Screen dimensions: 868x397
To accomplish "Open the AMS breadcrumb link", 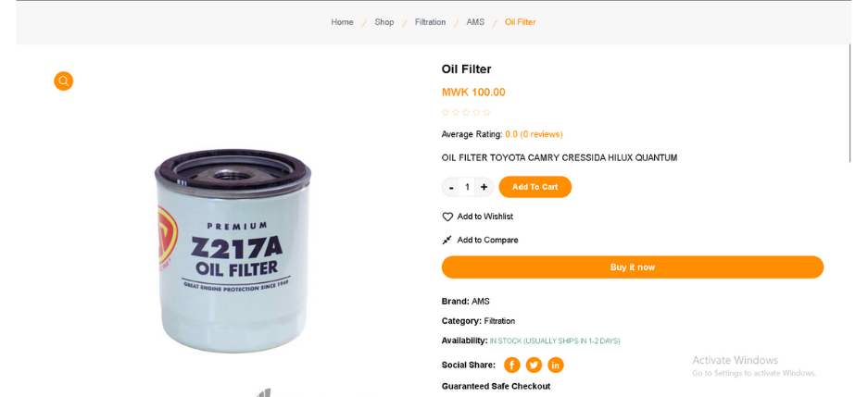I will point(475,22).
